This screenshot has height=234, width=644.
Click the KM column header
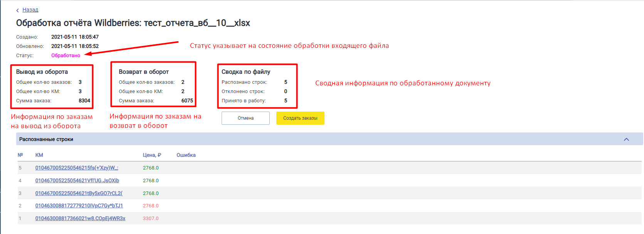click(x=39, y=155)
